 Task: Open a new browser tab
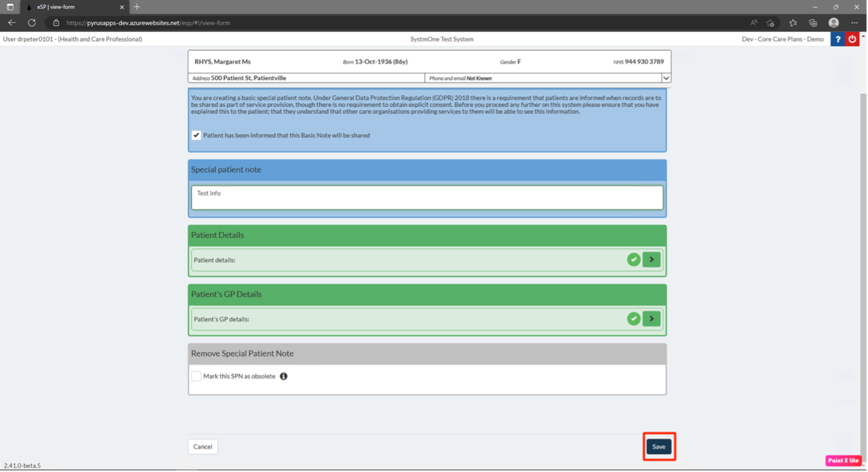pos(137,7)
